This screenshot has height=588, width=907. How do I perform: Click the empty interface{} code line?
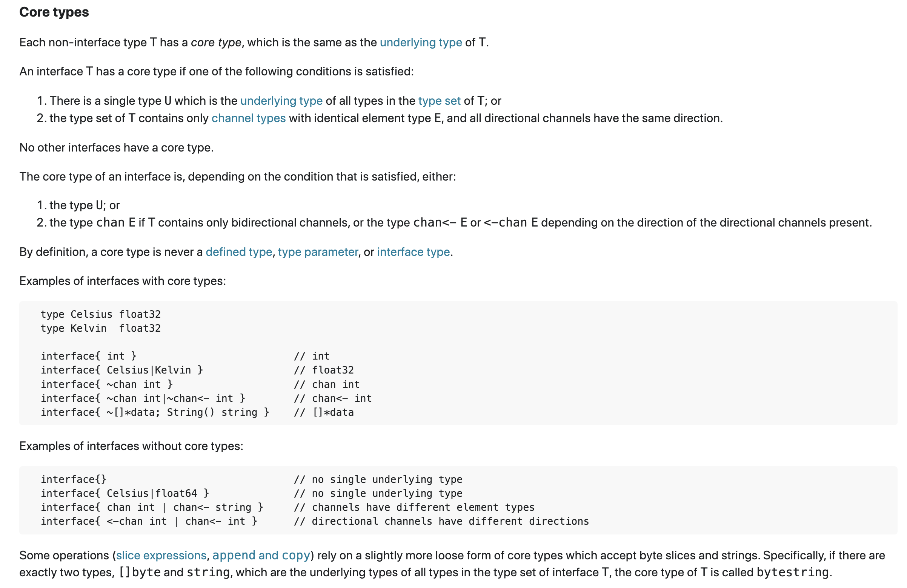pos(74,479)
